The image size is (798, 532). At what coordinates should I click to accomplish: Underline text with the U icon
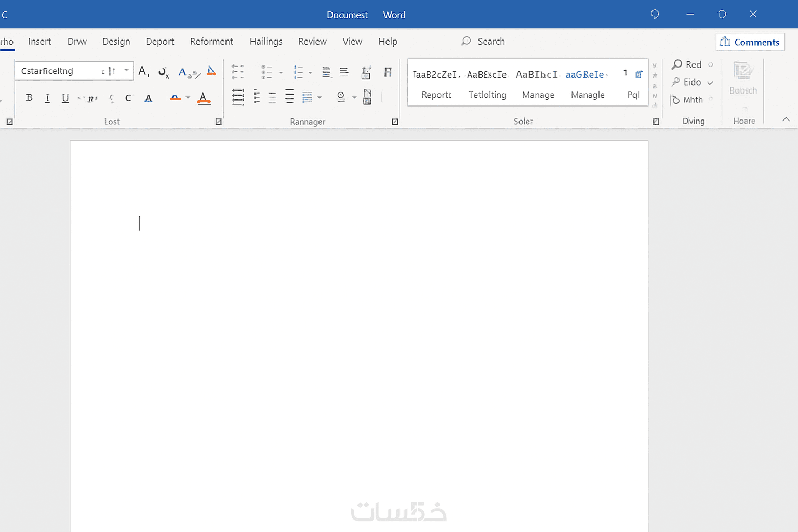coord(65,98)
